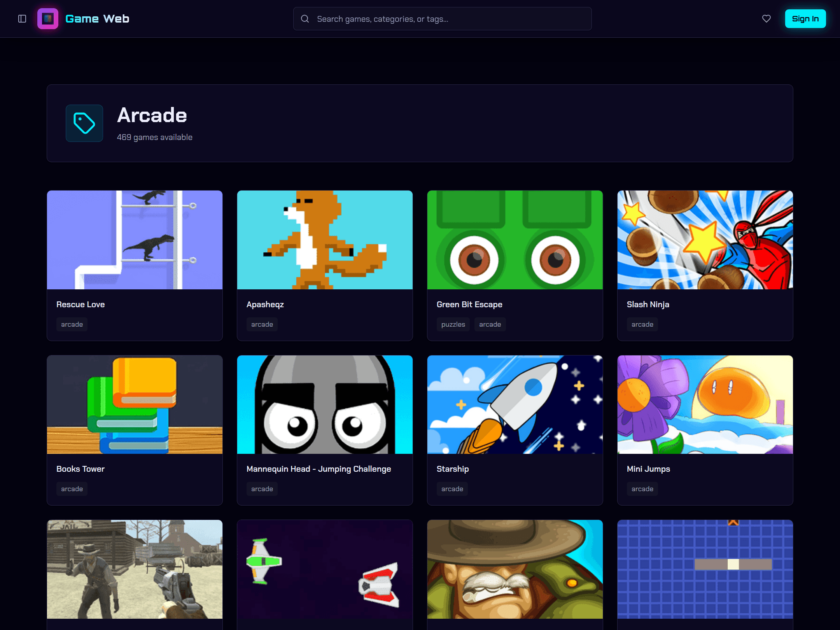The width and height of the screenshot is (840, 630).
Task: Open the Slash Ninja thumbnail
Action: click(705, 240)
